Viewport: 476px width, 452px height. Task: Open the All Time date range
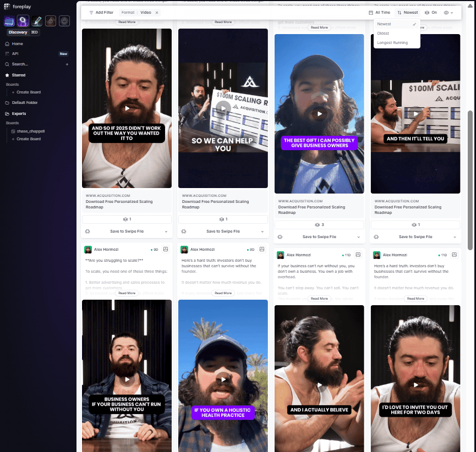(x=379, y=12)
